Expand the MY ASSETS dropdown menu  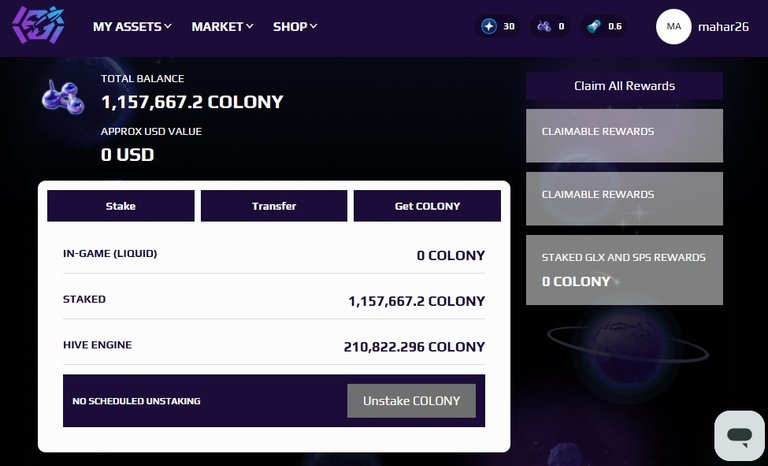point(132,26)
